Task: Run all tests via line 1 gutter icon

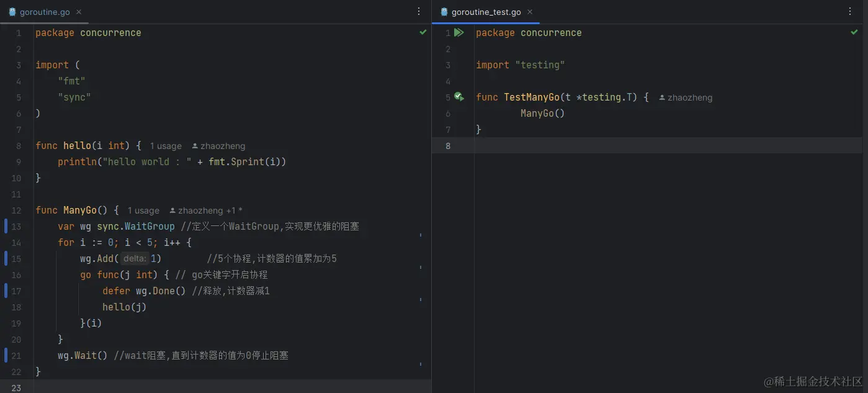Action: point(459,32)
